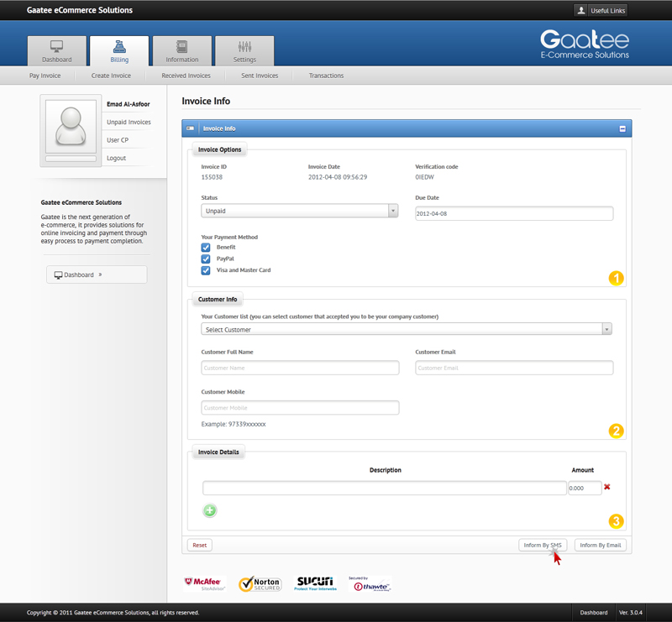This screenshot has width=672, height=622.
Task: Click the thawte security badge
Action: point(370,584)
